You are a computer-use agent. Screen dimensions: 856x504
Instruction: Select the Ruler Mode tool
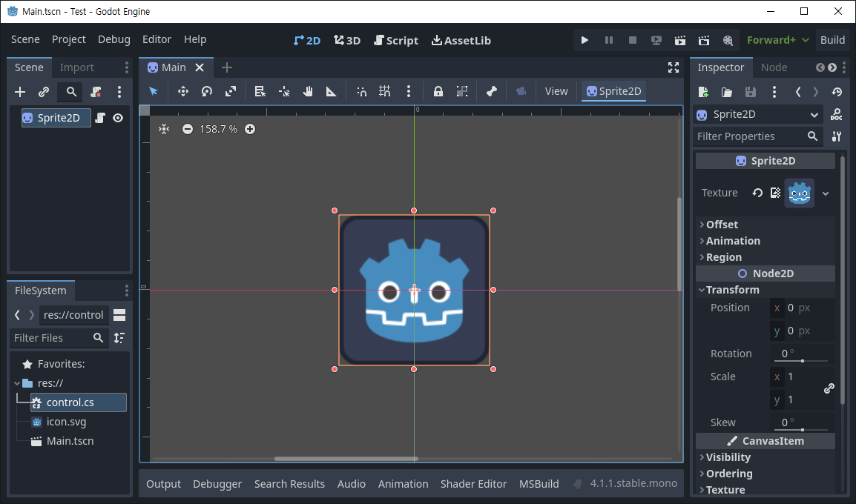point(332,91)
